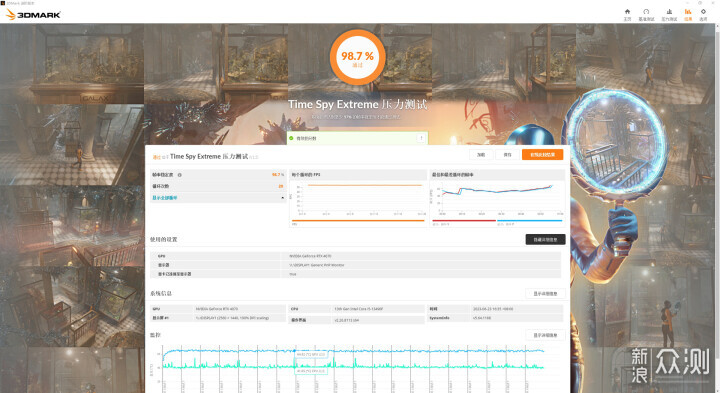Click the Load result button
This screenshot has width=720, height=393.
tap(481, 155)
